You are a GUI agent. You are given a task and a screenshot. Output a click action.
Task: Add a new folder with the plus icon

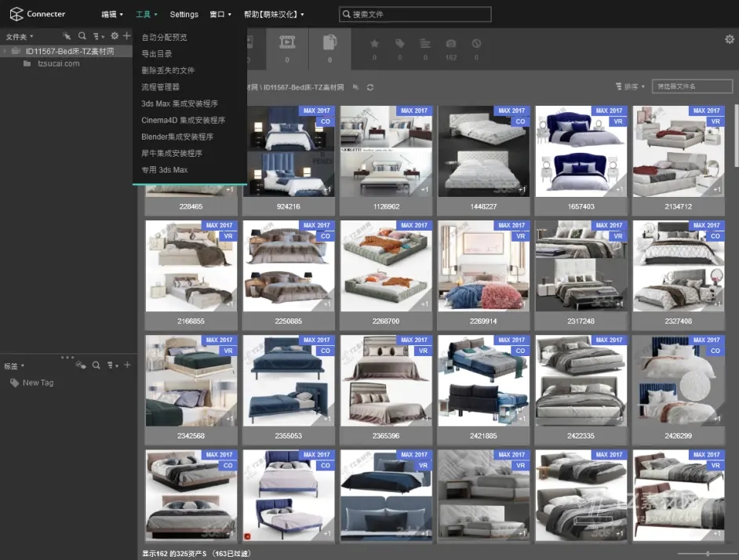click(x=126, y=36)
